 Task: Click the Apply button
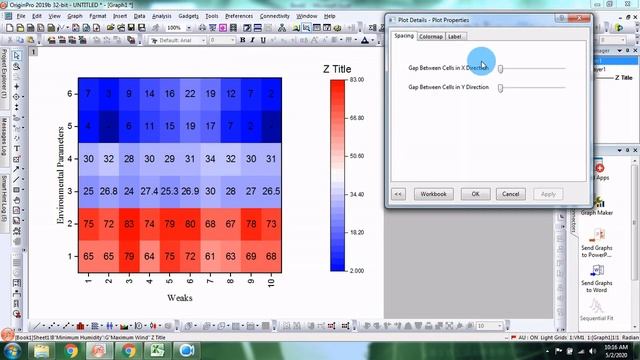click(548, 194)
